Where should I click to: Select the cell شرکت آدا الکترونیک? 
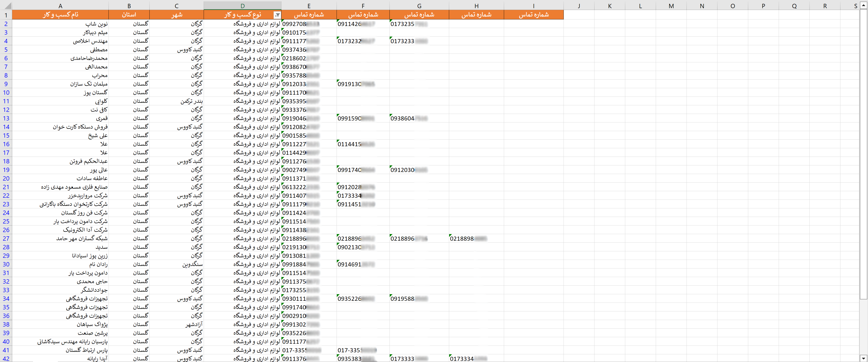60,230
